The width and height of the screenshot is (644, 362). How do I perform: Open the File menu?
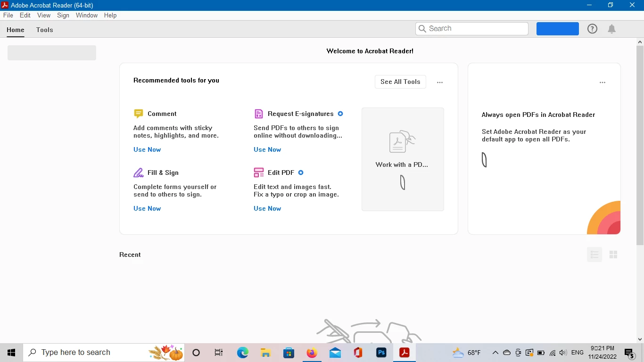(x=8, y=15)
